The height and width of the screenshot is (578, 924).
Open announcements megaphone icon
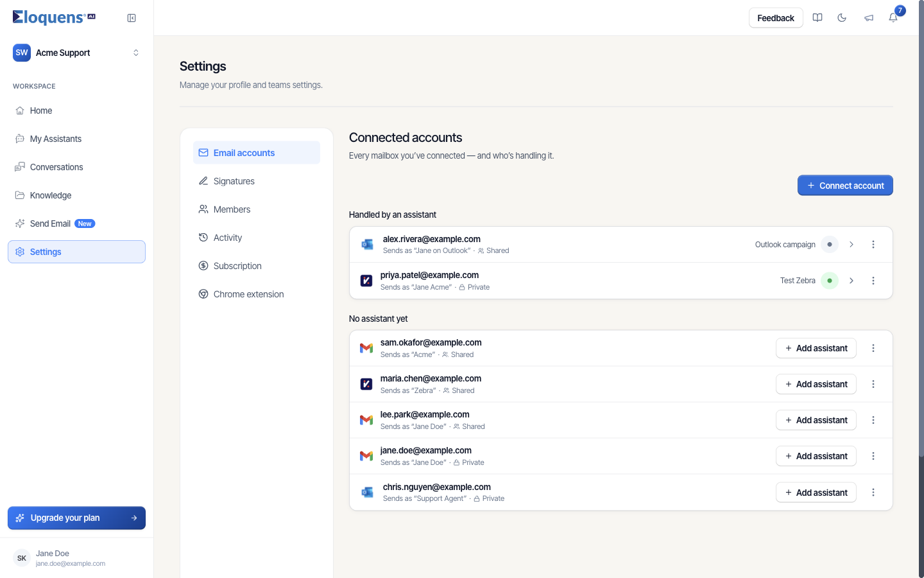click(x=869, y=18)
